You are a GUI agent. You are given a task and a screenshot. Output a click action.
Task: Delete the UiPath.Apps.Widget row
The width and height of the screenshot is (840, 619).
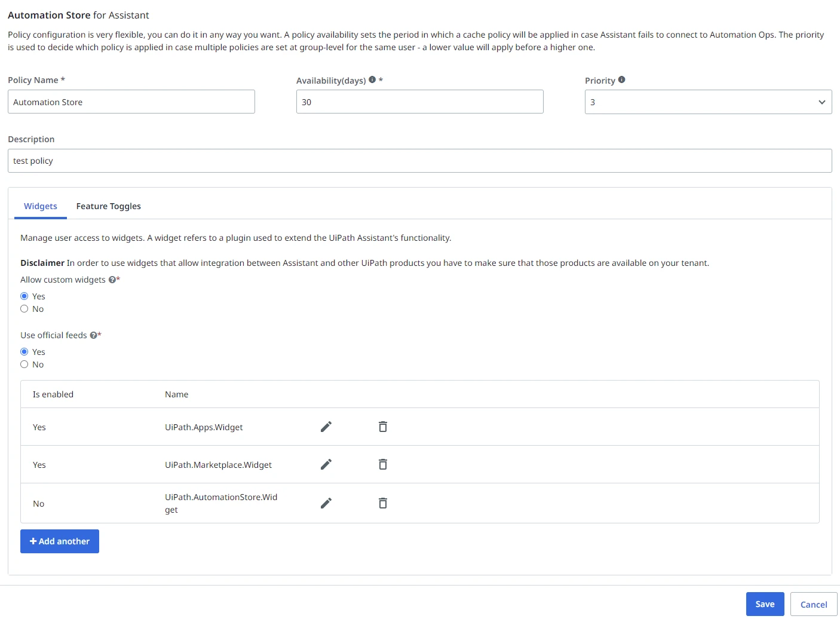pyautogui.click(x=383, y=427)
